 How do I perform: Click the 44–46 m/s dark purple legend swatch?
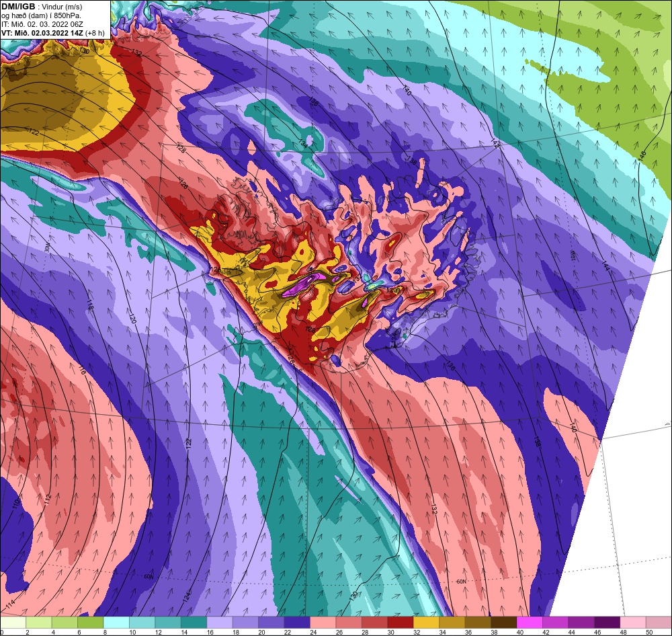click(581, 623)
